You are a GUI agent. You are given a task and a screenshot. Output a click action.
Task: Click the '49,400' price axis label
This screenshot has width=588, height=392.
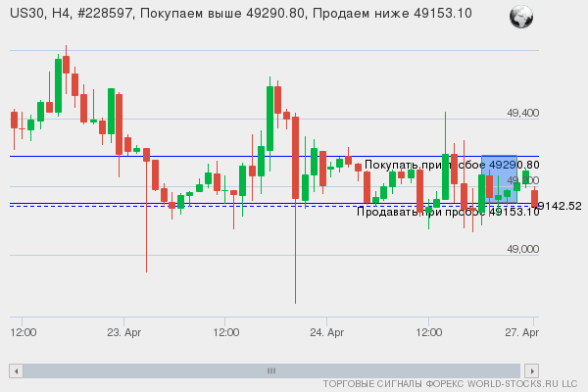pyautogui.click(x=522, y=113)
